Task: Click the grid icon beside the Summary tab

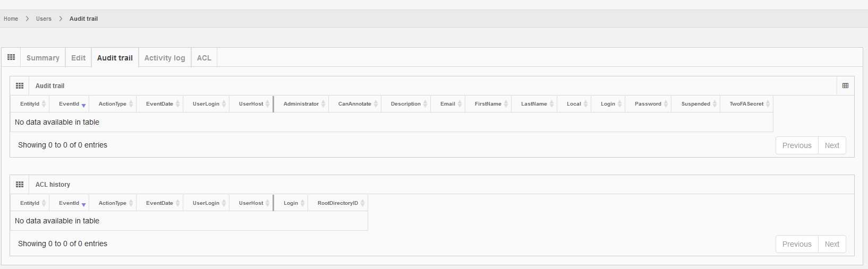Action: click(11, 57)
